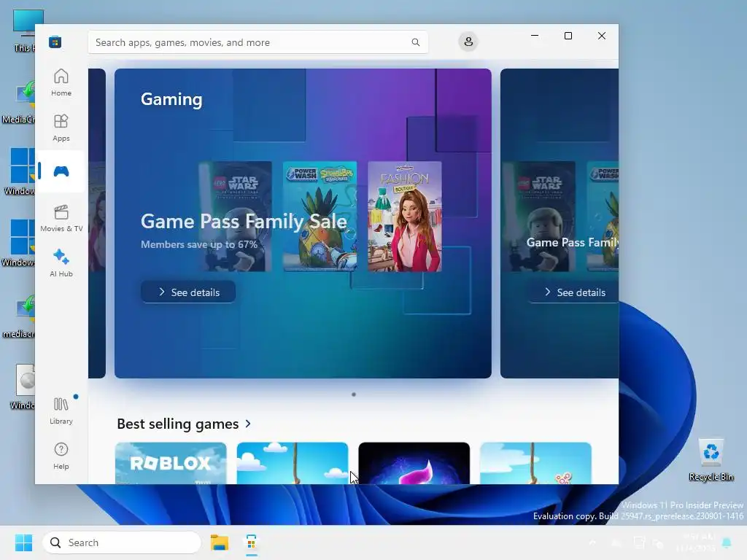
Task: Click the Microsoft Store logo icon
Action: [x=55, y=42]
